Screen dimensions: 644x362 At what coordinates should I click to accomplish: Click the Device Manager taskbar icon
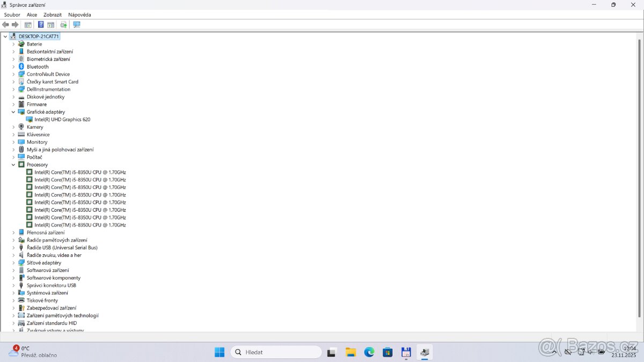(x=425, y=352)
